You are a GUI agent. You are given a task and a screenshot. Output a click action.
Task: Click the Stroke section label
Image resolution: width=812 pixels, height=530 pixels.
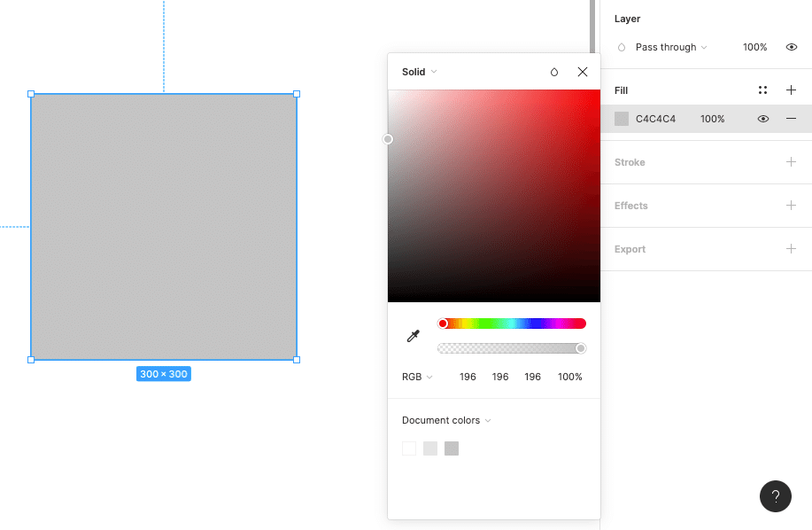pos(630,162)
